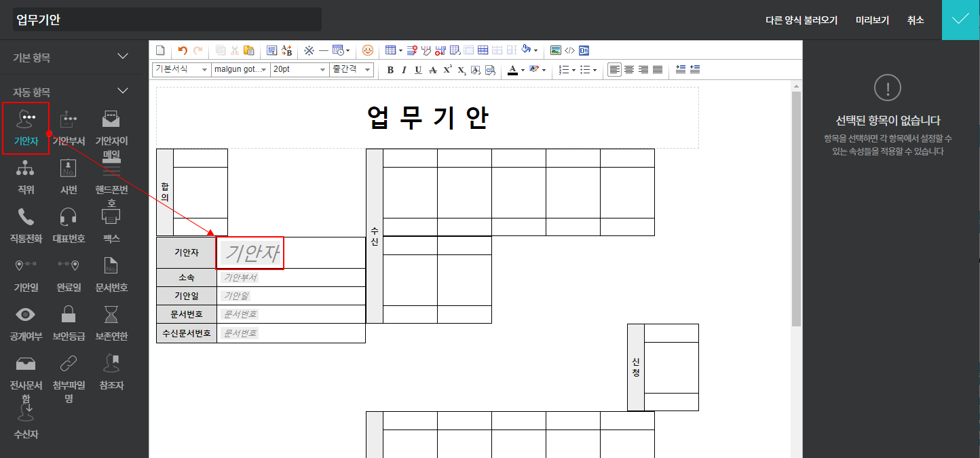The height and width of the screenshot is (458, 980).
Task: Select the 보안등급 padlock icon
Action: [69, 315]
